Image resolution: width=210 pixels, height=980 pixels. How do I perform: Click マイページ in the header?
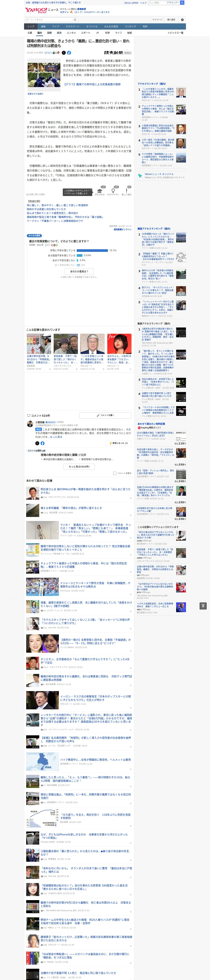point(157,19)
